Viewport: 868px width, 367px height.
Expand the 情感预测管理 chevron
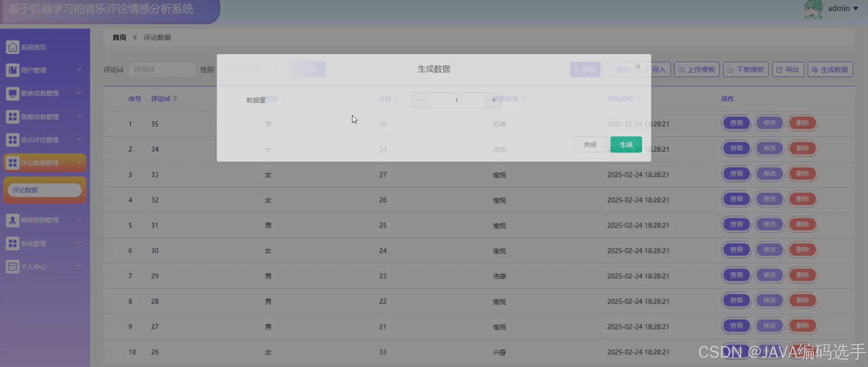(x=79, y=219)
